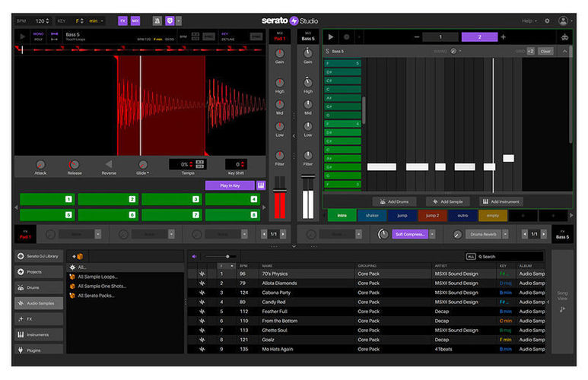Toggle the purple FX panel button
Viewport: 588px width, 380px height.
click(122, 21)
